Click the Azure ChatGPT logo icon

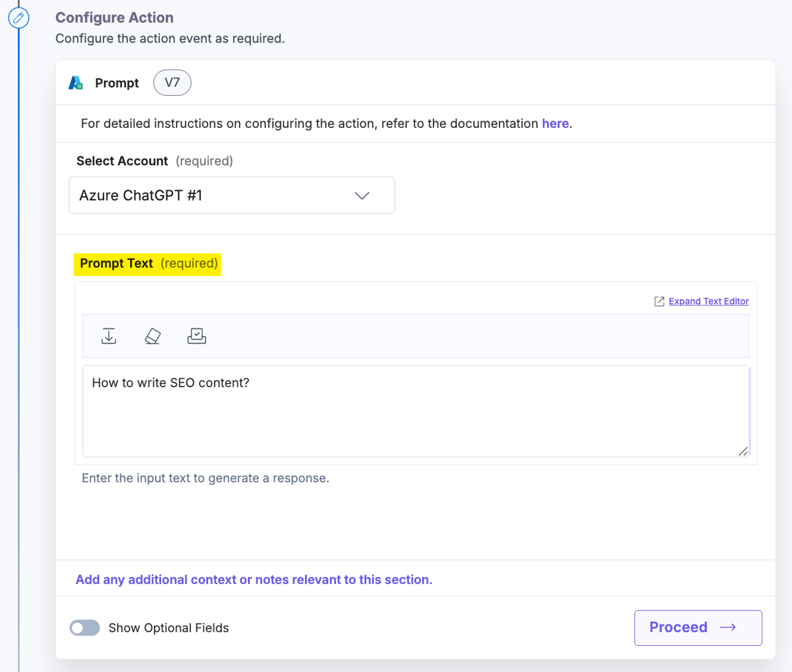(x=76, y=83)
